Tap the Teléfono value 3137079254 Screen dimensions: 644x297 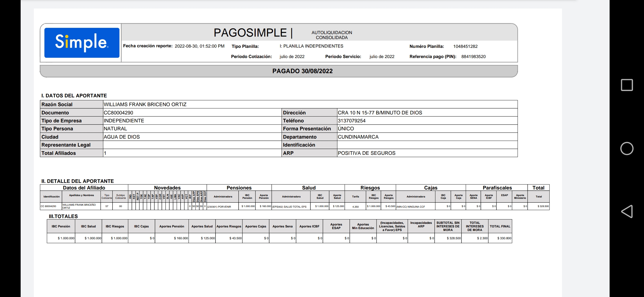[351, 121]
